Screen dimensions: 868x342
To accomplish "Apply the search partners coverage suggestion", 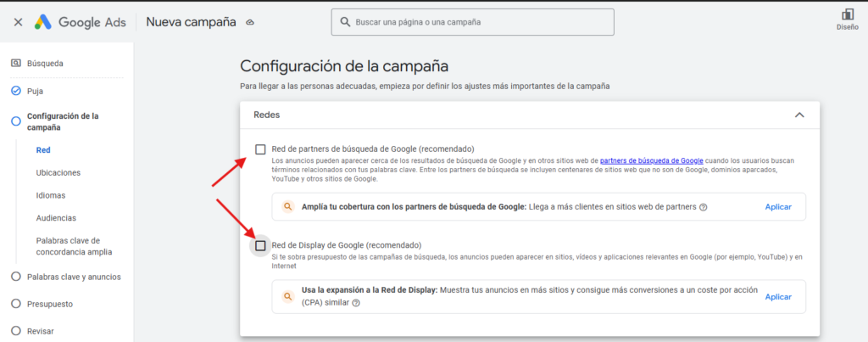I will 777,207.
